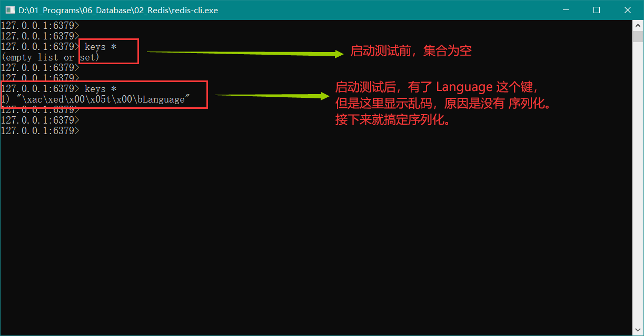This screenshot has height=336, width=644.
Task: Click the scrollbar down arrow
Action: 638,330
